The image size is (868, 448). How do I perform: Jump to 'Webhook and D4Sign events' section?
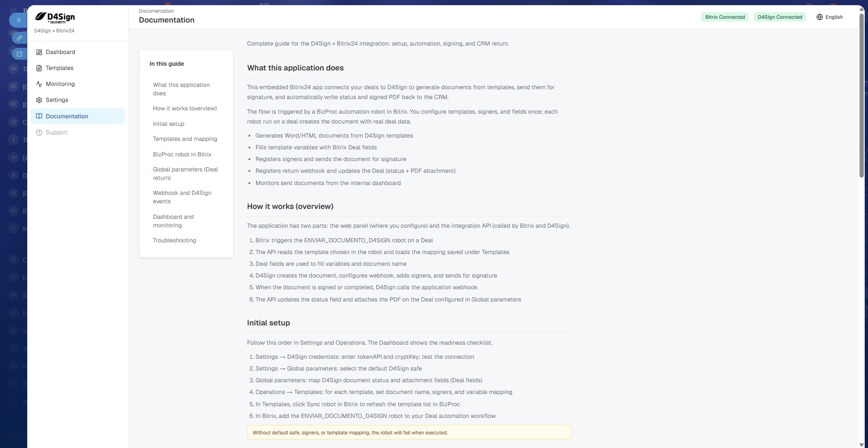(x=182, y=197)
